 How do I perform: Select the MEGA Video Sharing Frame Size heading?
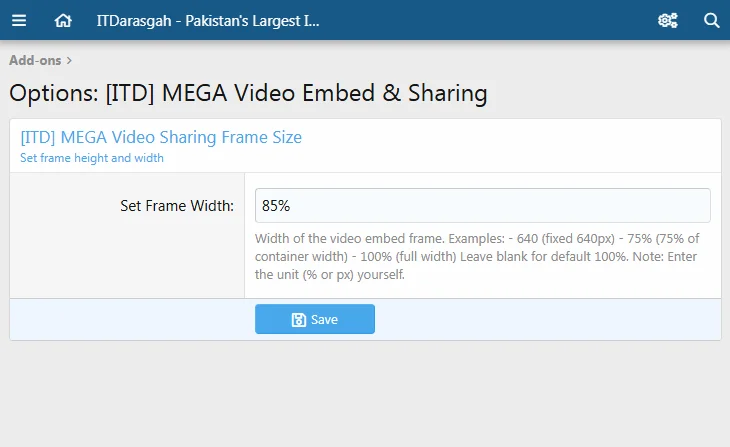pos(161,137)
